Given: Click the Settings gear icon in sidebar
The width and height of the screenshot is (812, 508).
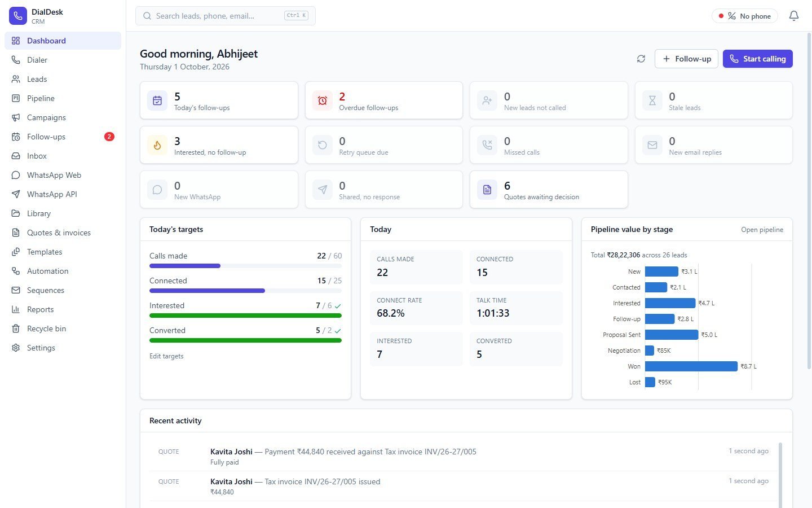Looking at the screenshot, I should (16, 348).
